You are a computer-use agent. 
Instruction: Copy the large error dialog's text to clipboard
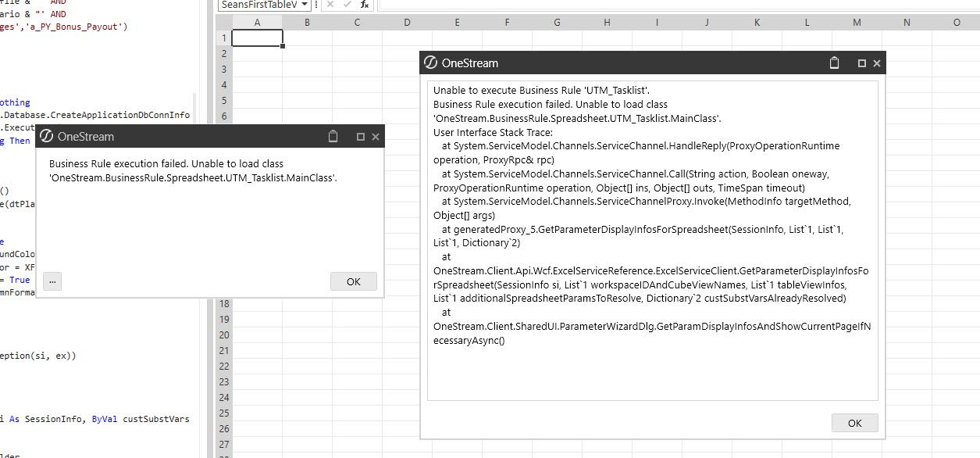[x=834, y=63]
